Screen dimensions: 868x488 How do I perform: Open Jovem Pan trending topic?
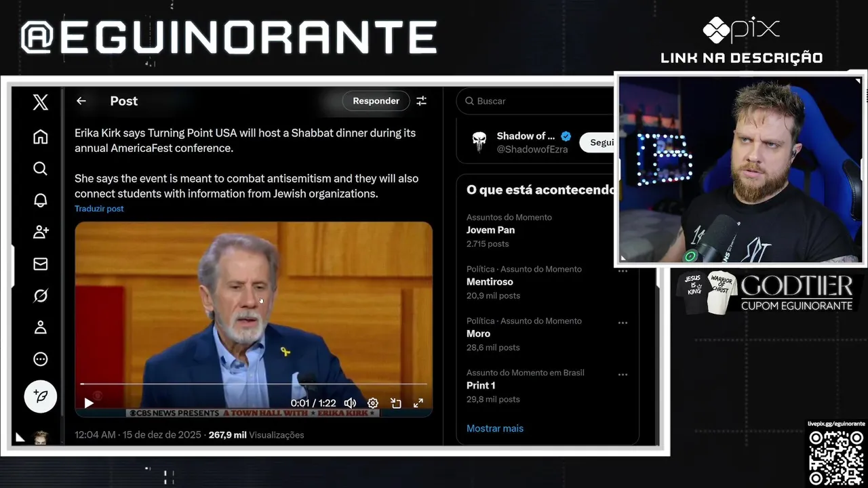[x=490, y=230]
